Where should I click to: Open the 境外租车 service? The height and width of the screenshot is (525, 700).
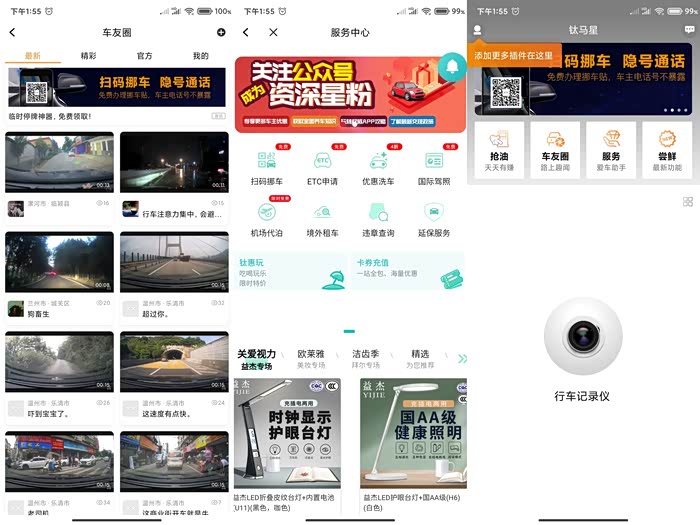[x=322, y=220]
